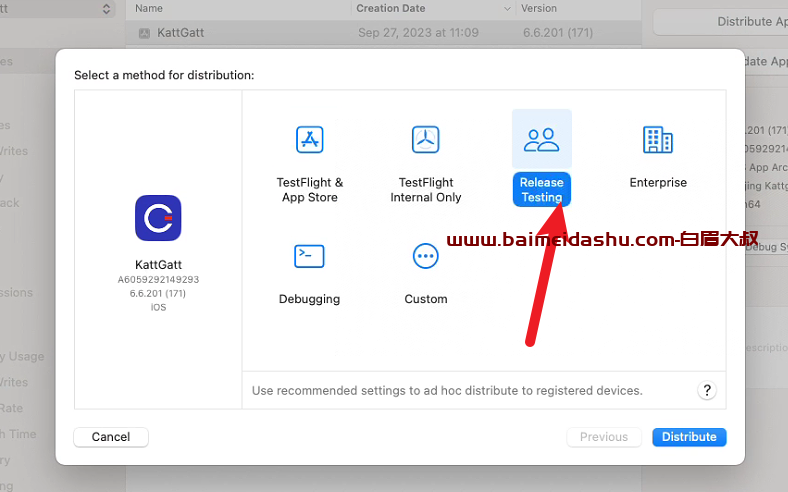Click the 'Enterprise' label

(658, 182)
